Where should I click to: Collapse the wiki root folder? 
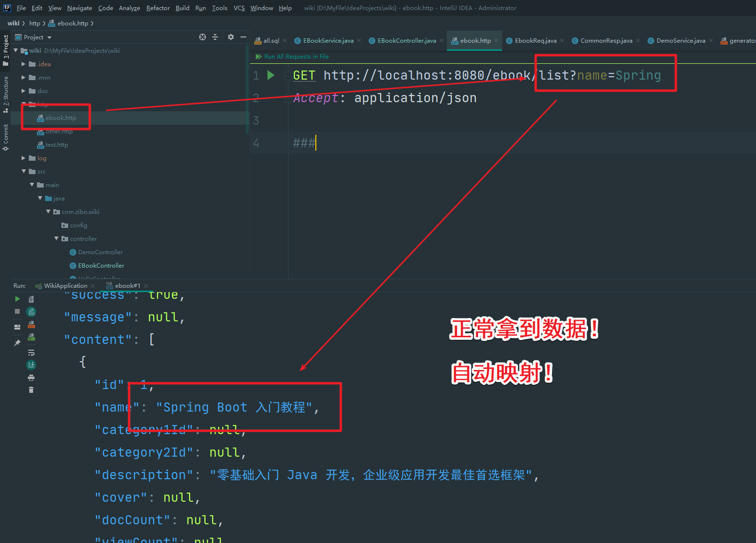pyautogui.click(x=16, y=50)
